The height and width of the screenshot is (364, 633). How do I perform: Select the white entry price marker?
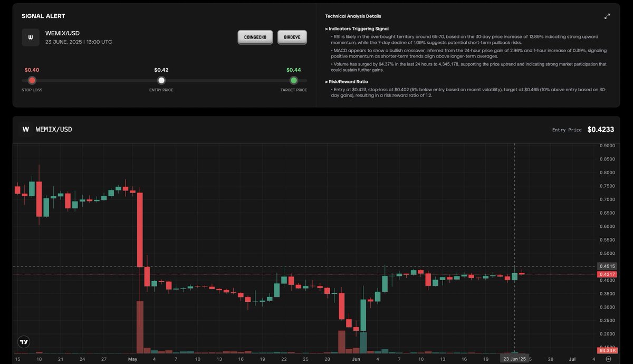[x=161, y=80]
